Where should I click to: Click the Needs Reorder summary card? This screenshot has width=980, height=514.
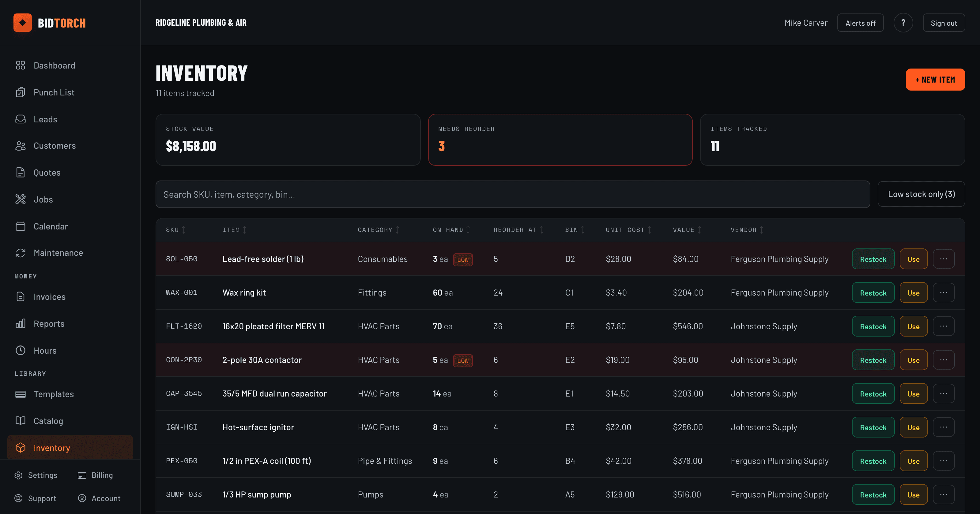point(560,140)
